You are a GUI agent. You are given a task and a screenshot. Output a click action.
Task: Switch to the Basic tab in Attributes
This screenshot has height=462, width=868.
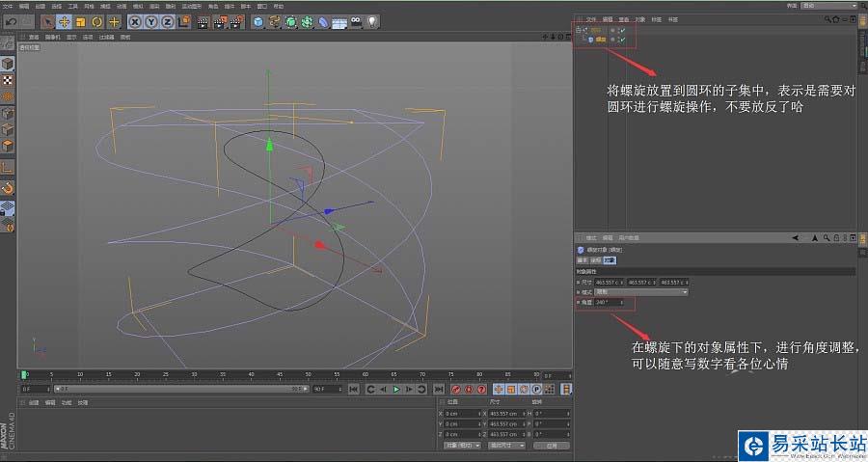[x=583, y=260]
